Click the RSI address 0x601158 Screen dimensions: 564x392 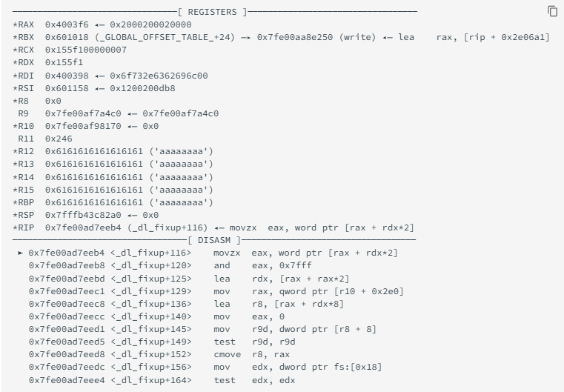point(67,88)
